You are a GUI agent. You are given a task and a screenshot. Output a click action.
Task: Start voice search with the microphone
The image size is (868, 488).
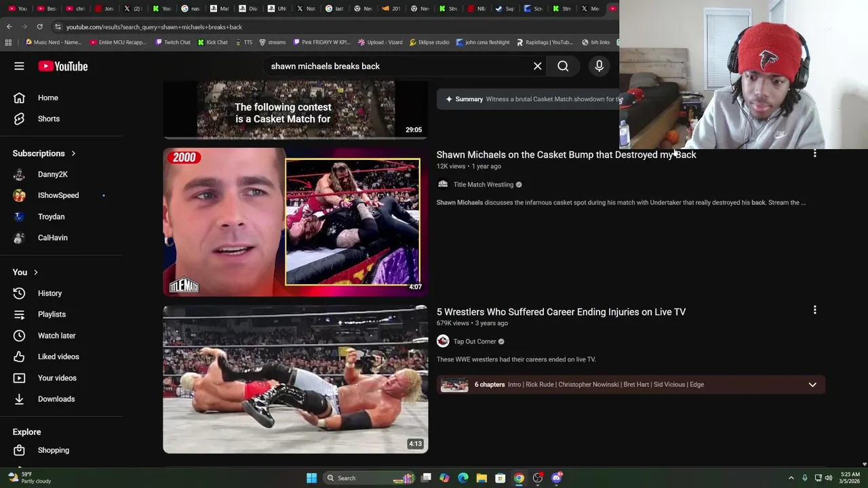click(x=599, y=66)
